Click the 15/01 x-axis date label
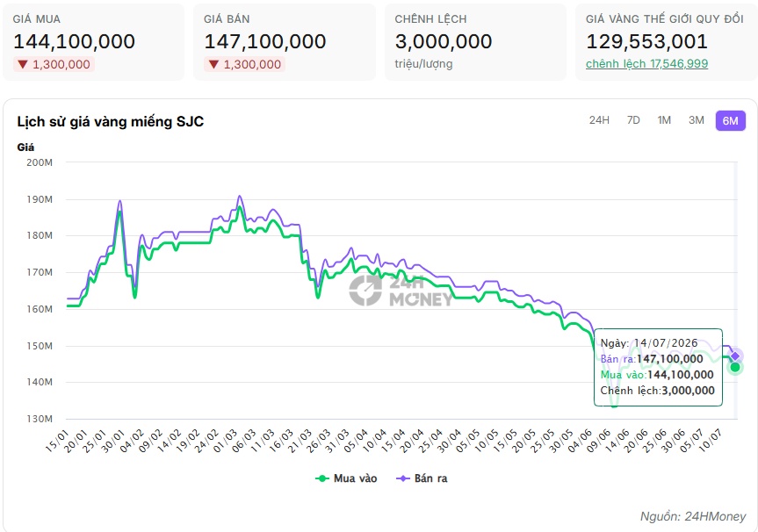 (57, 441)
